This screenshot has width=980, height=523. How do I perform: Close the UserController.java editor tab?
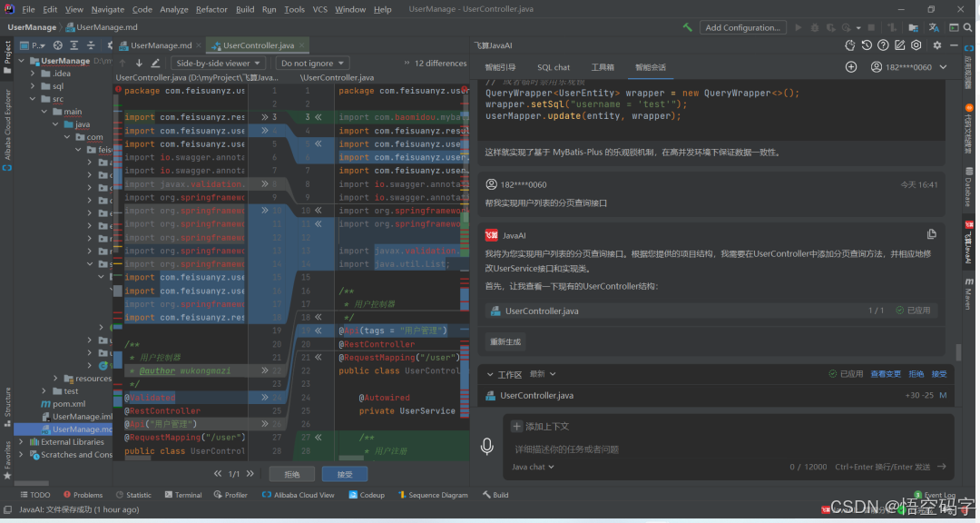302,45
